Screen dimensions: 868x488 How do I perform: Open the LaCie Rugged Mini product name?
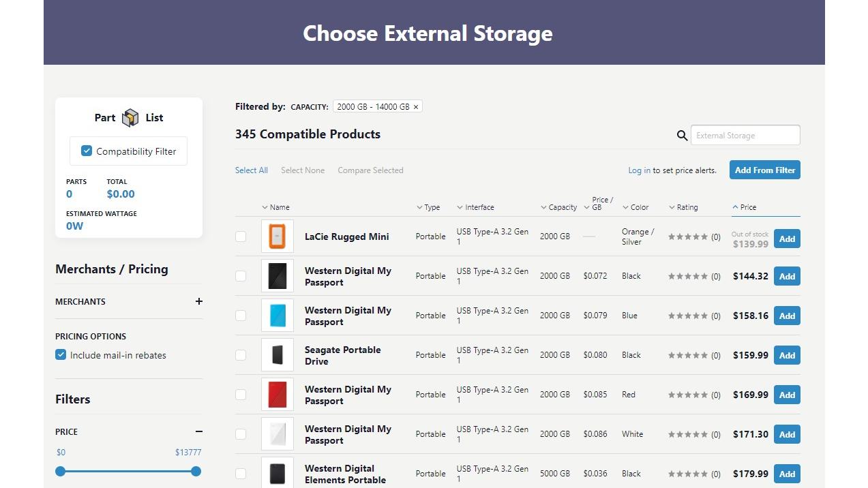[x=346, y=237]
